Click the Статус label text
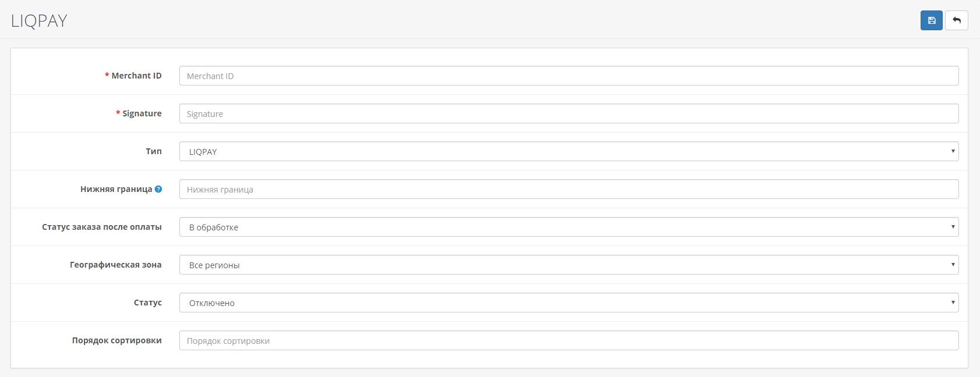The width and height of the screenshot is (980, 377). 148,303
